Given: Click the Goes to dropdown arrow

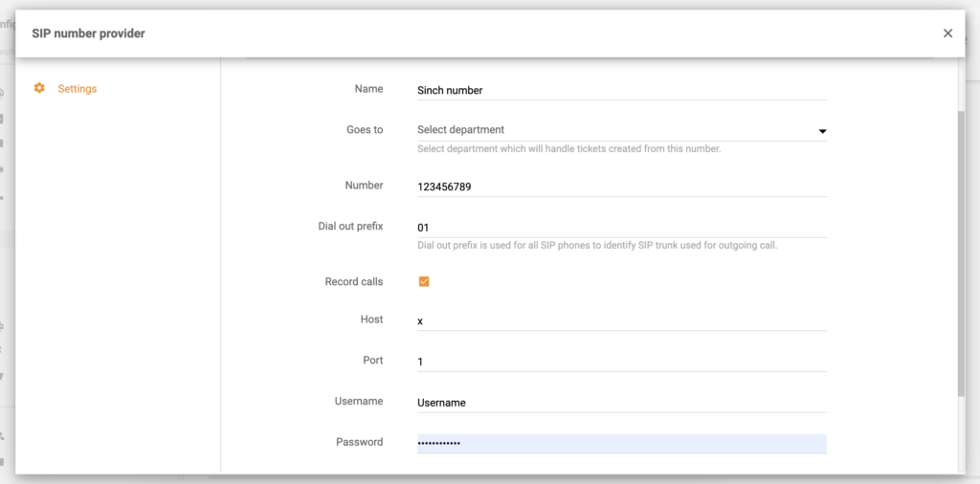Looking at the screenshot, I should pos(821,131).
